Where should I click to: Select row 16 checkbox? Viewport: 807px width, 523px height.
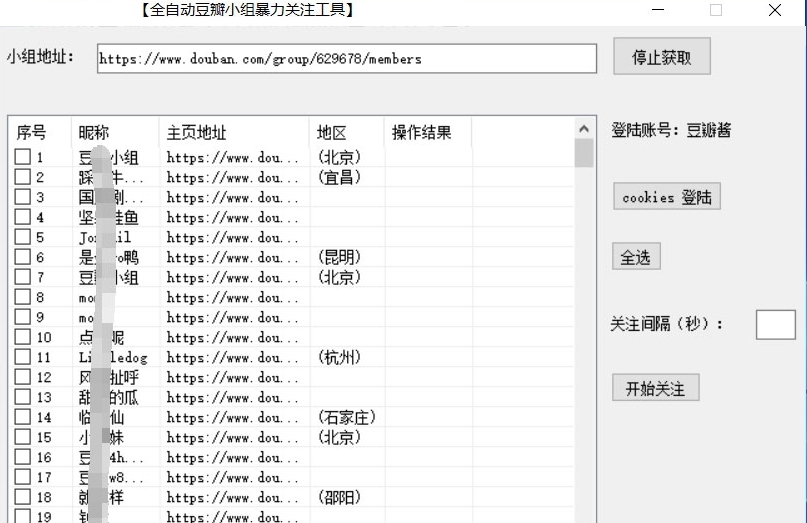point(23,457)
